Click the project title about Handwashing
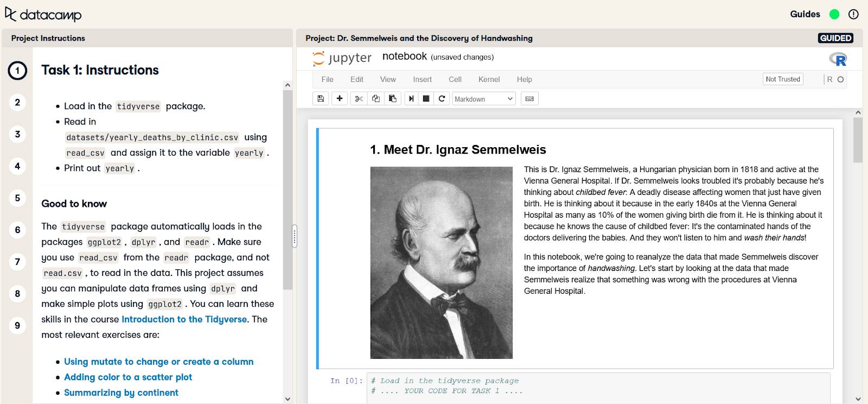 tap(419, 38)
